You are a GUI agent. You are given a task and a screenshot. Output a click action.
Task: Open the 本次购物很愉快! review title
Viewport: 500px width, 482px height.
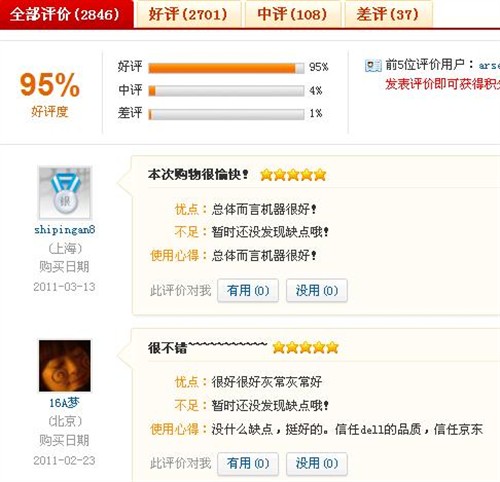198,174
